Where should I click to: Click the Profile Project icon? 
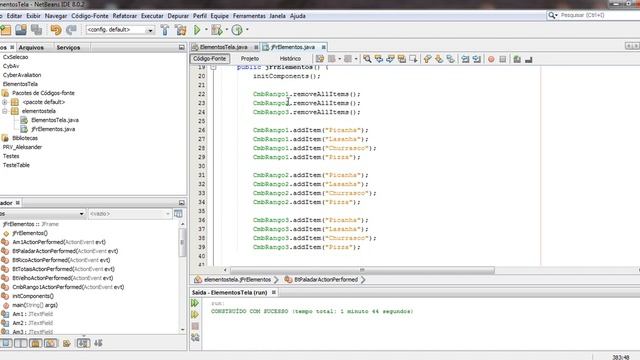click(x=237, y=30)
